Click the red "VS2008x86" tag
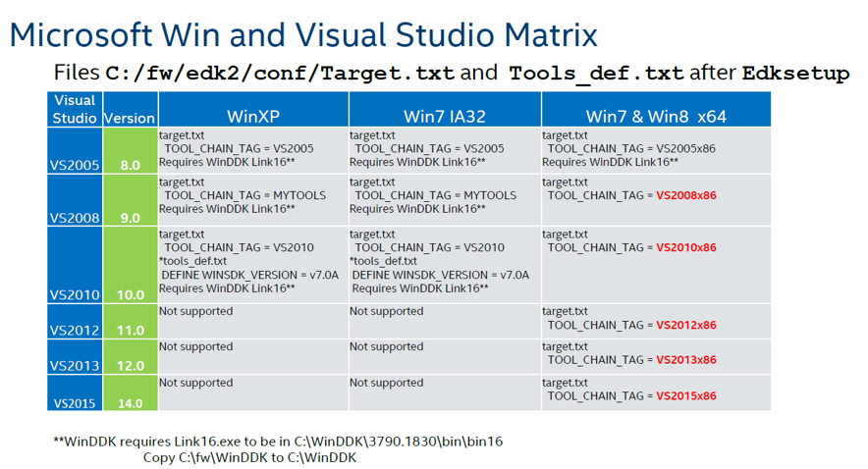This screenshot has width=868, height=469. 686,195
